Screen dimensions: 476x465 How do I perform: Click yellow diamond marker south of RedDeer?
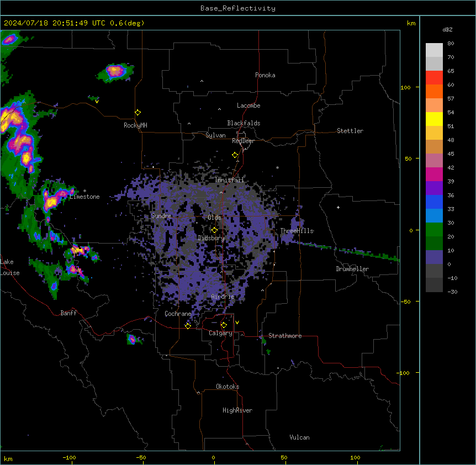pyautogui.click(x=235, y=155)
